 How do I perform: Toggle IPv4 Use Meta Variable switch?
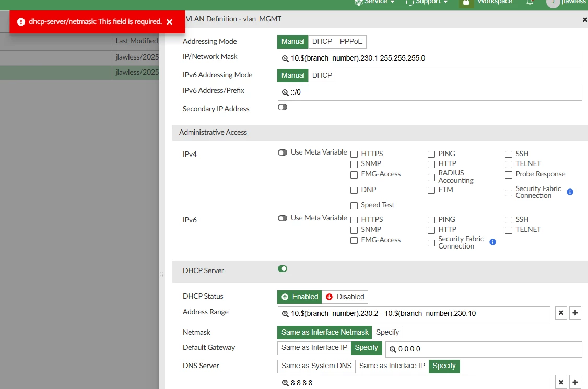(x=283, y=152)
